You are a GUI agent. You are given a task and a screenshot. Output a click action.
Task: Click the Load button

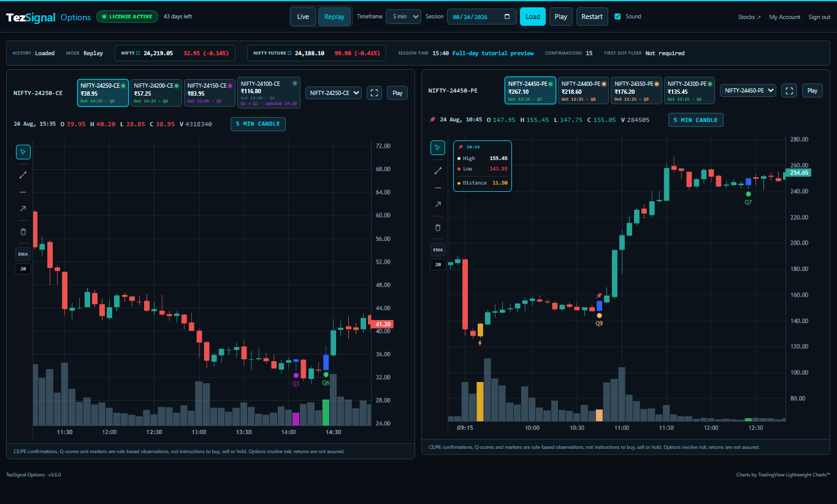point(533,17)
